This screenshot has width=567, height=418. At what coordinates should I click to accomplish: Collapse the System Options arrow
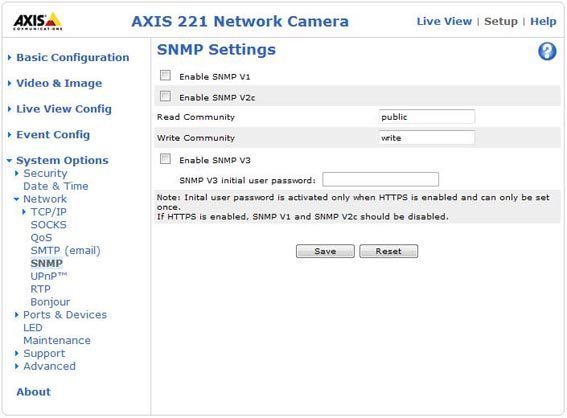10,160
